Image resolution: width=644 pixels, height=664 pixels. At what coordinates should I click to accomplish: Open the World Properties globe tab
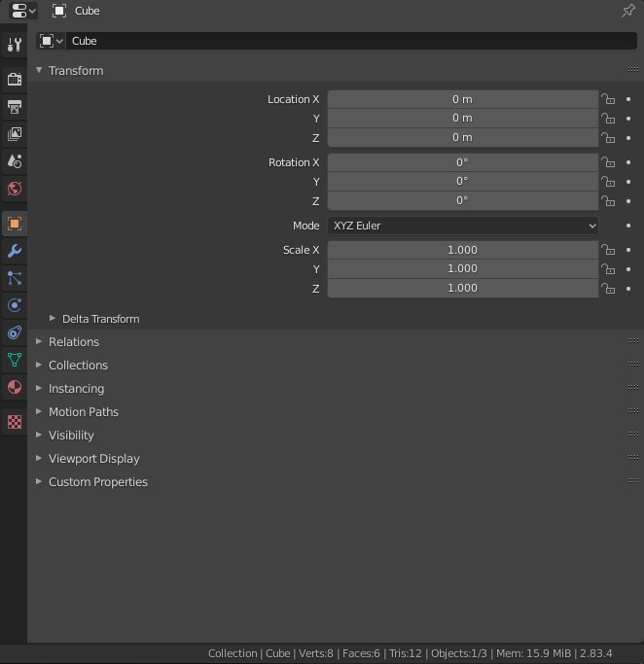coord(15,189)
